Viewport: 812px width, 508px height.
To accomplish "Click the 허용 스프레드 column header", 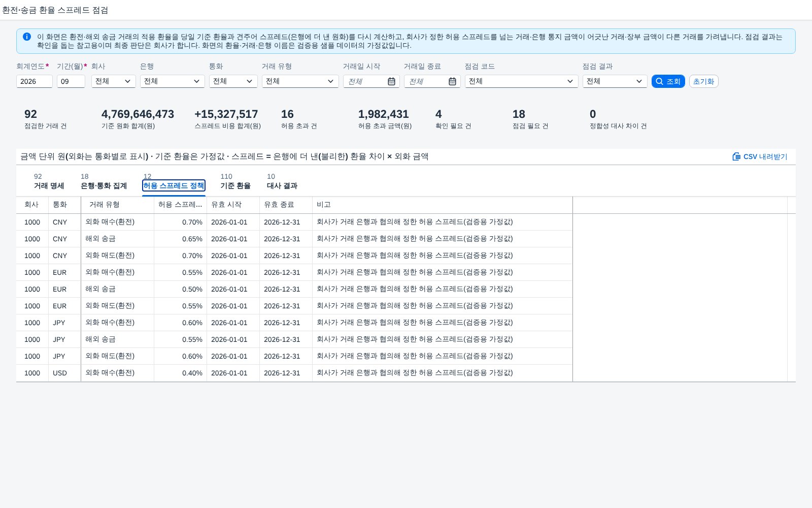I will (x=180, y=205).
